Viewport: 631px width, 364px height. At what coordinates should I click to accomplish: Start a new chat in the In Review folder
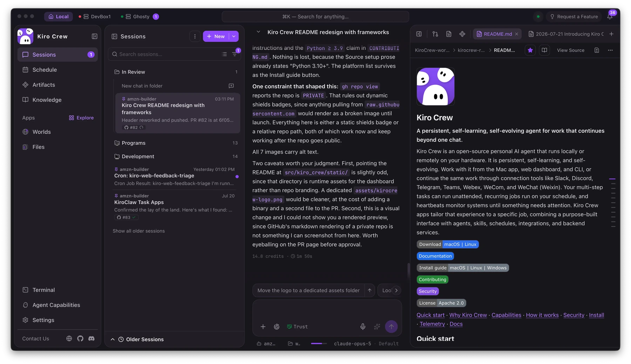231,86
